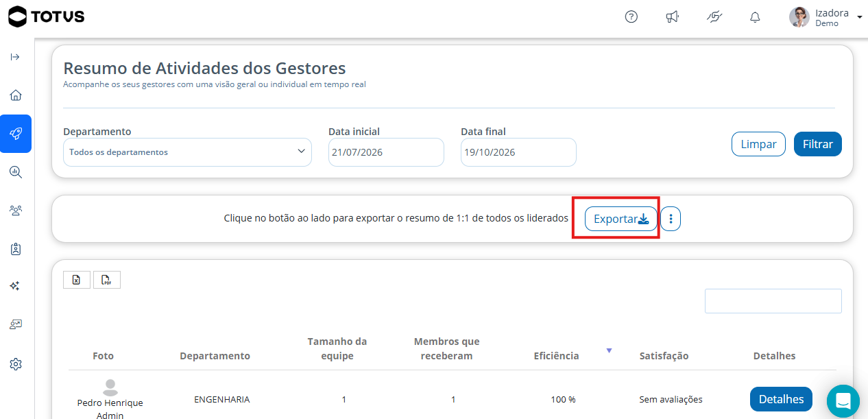Open Detalhes for Pedro Henrique Admin
The image size is (868, 419).
pyautogui.click(x=781, y=399)
